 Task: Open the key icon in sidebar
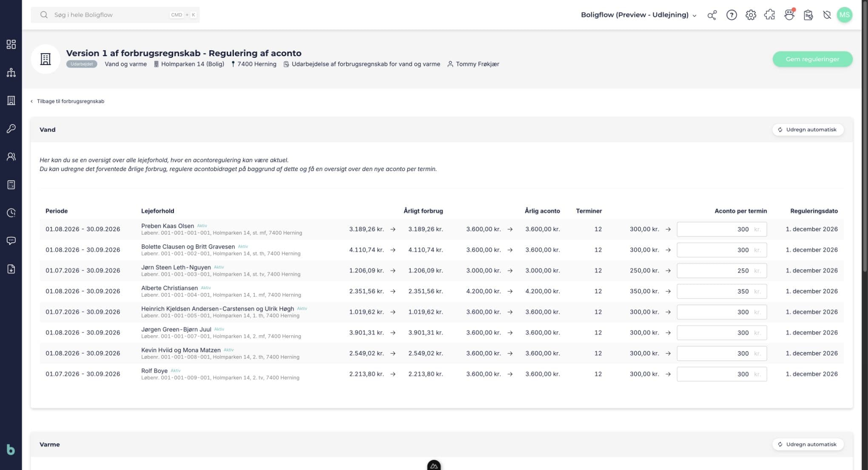(x=11, y=128)
